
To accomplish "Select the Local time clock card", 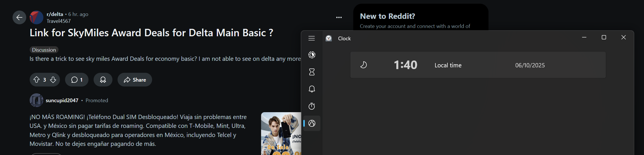I will pyautogui.click(x=478, y=65).
